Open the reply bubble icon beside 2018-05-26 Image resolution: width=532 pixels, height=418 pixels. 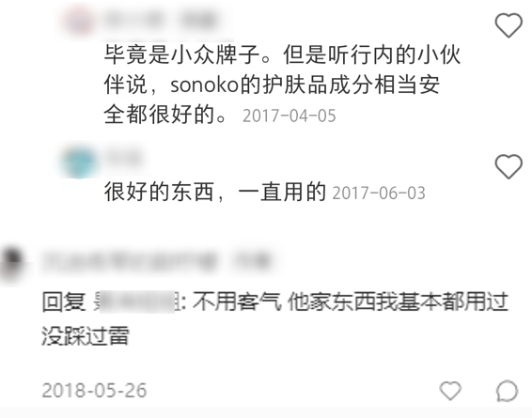(507, 391)
